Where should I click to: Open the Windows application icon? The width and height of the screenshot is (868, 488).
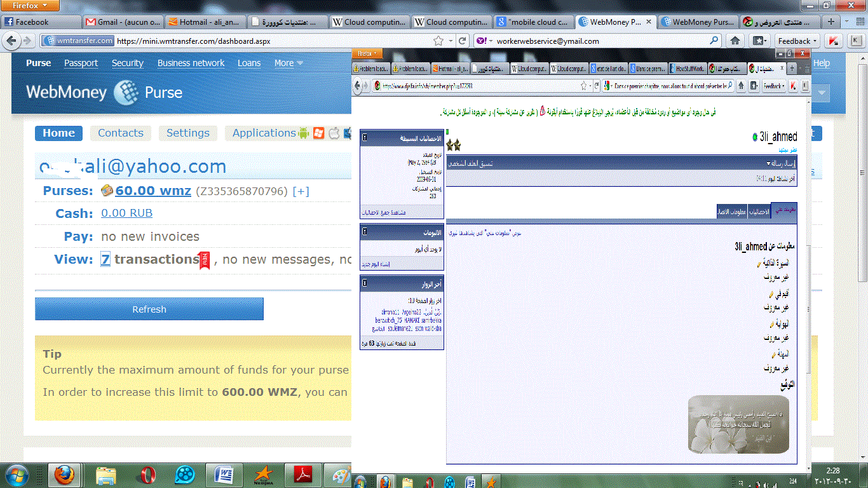(319, 133)
